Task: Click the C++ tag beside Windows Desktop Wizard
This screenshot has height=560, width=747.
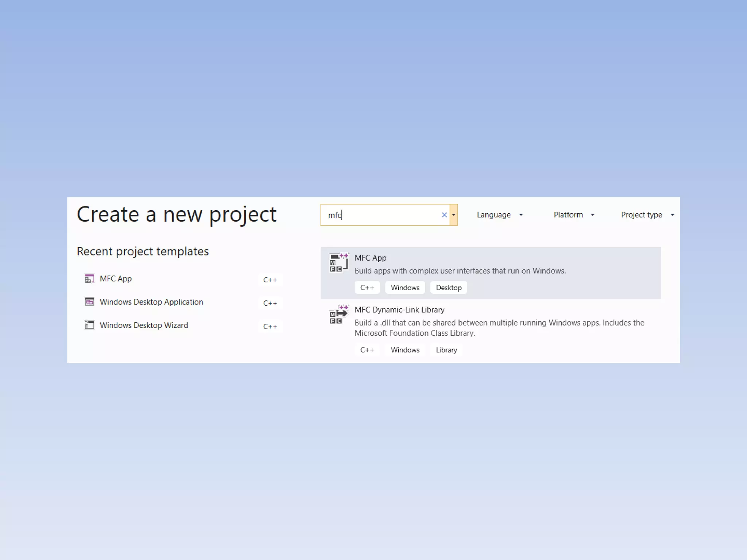Action: [270, 327]
